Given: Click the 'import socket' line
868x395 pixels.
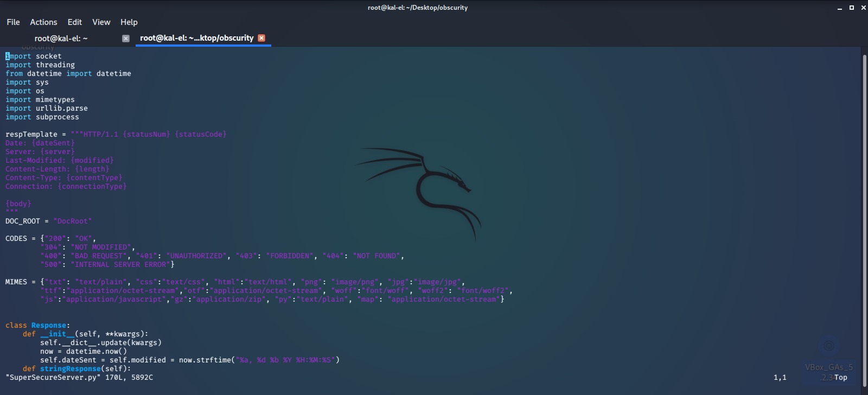Looking at the screenshot, I should [x=34, y=56].
